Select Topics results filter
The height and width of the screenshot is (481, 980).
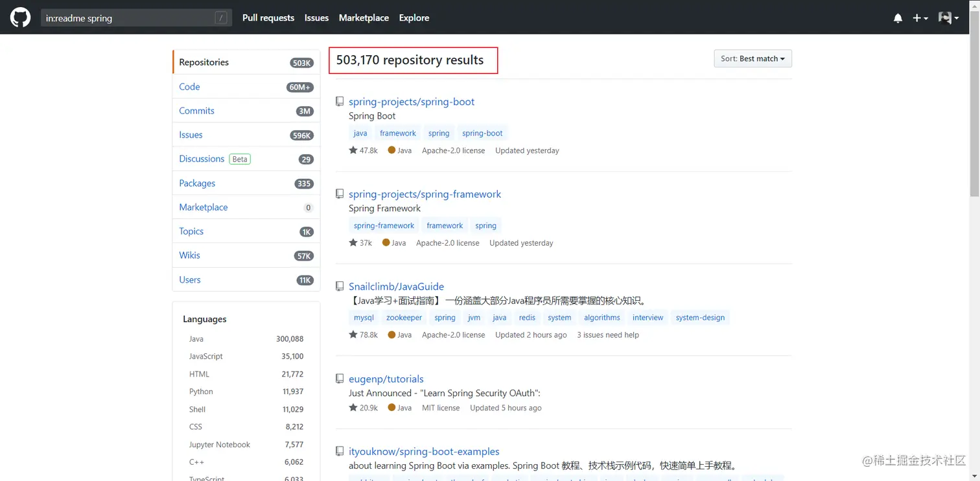246,231
